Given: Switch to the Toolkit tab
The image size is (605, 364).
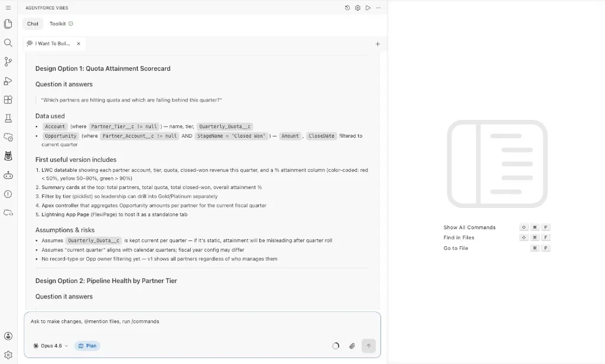Looking at the screenshot, I should tap(61, 24).
